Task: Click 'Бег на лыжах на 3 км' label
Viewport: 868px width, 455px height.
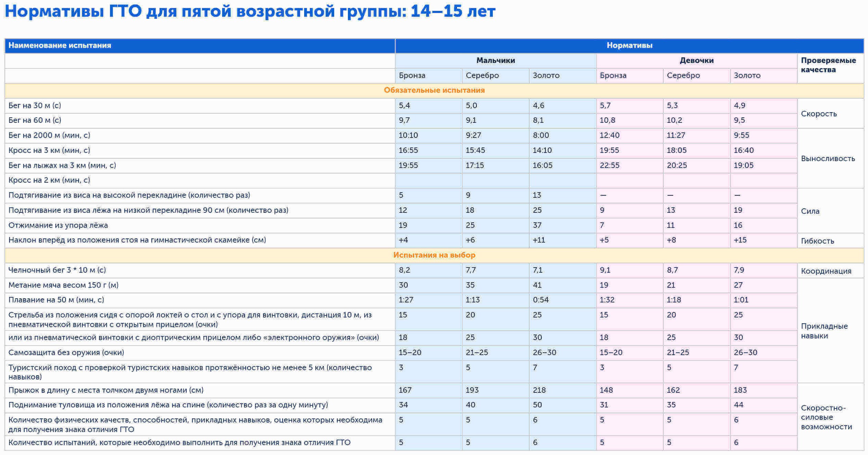Action: coord(62,166)
